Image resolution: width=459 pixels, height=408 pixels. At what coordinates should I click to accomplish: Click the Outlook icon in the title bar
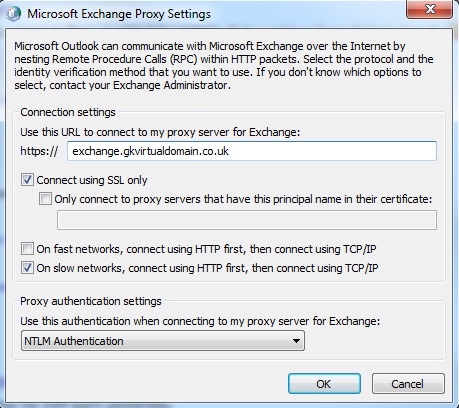click(x=14, y=14)
